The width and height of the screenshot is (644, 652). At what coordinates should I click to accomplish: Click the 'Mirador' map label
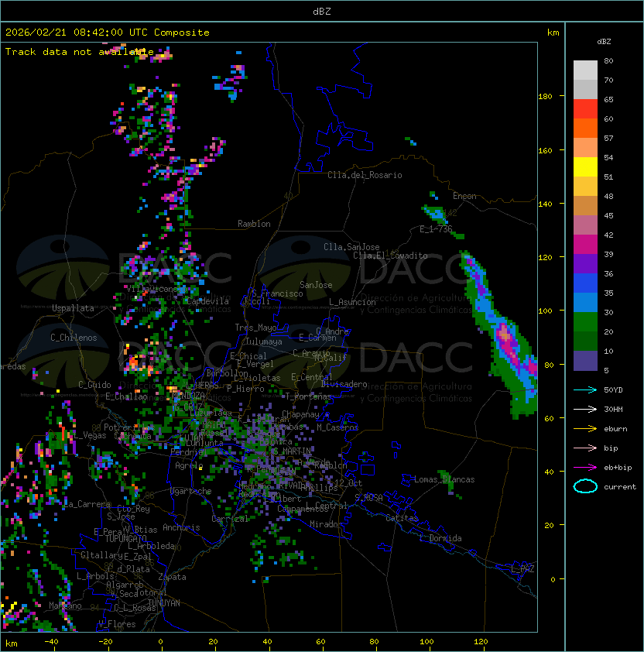tap(326, 524)
